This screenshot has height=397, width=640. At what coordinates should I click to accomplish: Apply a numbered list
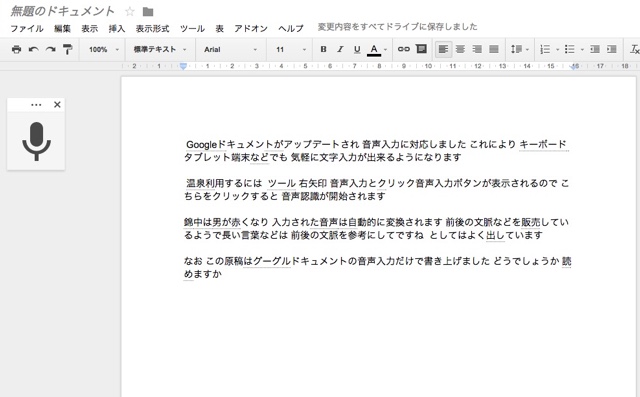pyautogui.click(x=545, y=49)
